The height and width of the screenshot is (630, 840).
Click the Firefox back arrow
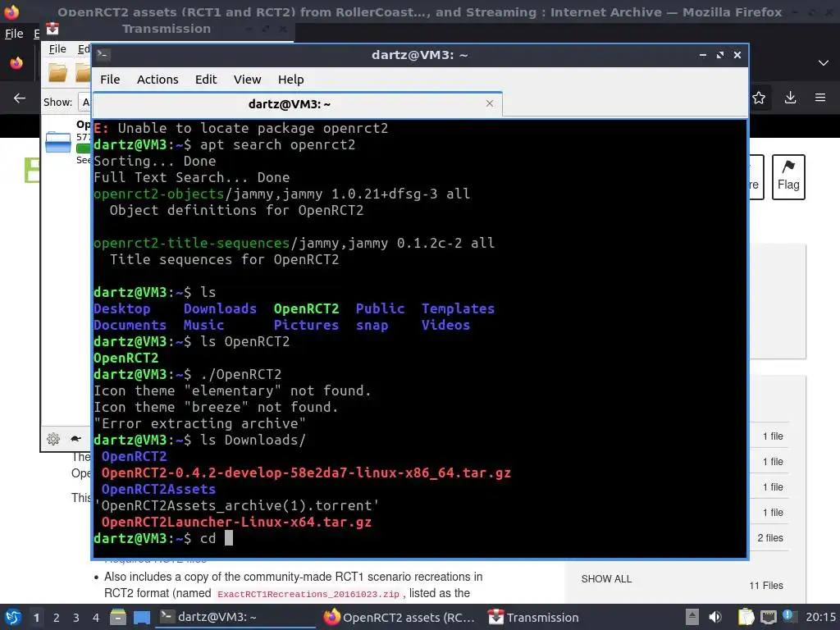(x=20, y=98)
